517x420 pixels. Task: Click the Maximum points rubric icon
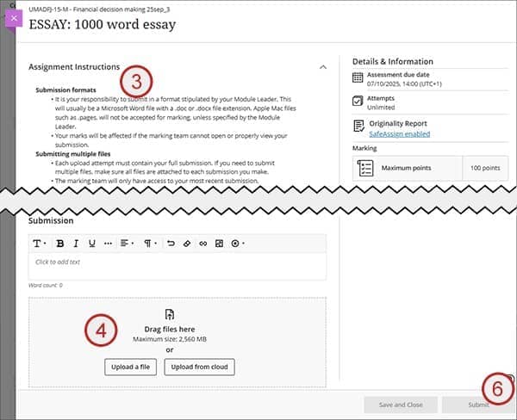pyautogui.click(x=365, y=168)
